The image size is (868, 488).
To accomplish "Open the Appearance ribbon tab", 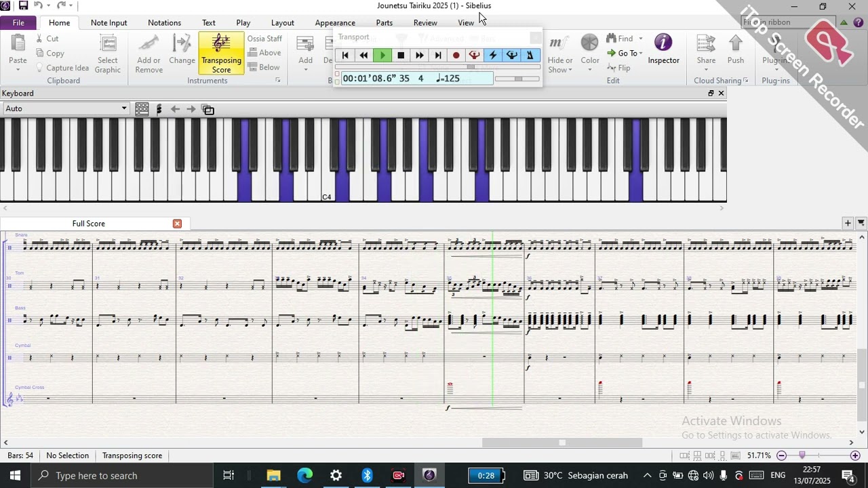I will click(335, 23).
